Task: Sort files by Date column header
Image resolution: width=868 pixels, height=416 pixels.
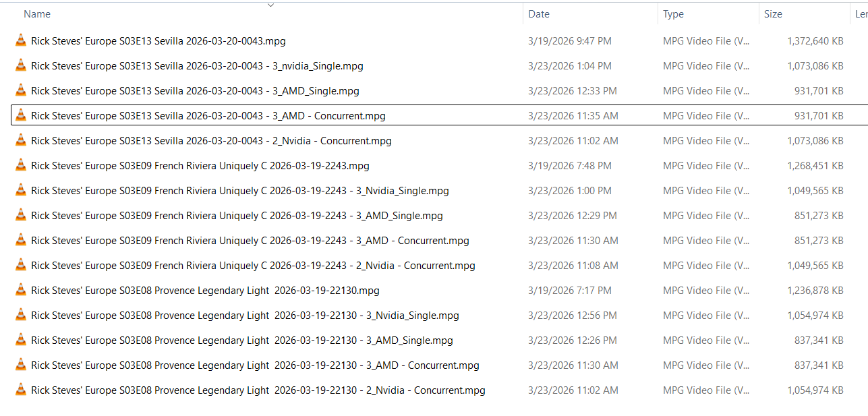Action: (x=539, y=14)
